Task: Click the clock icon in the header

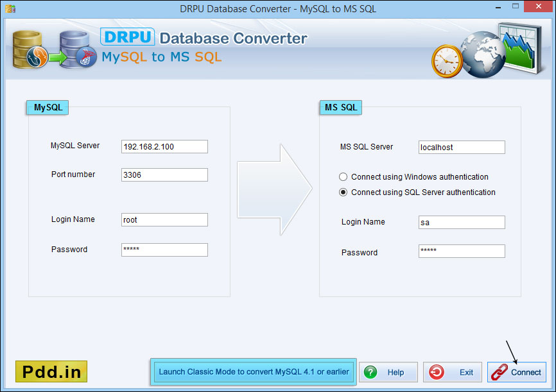Action: [x=447, y=62]
